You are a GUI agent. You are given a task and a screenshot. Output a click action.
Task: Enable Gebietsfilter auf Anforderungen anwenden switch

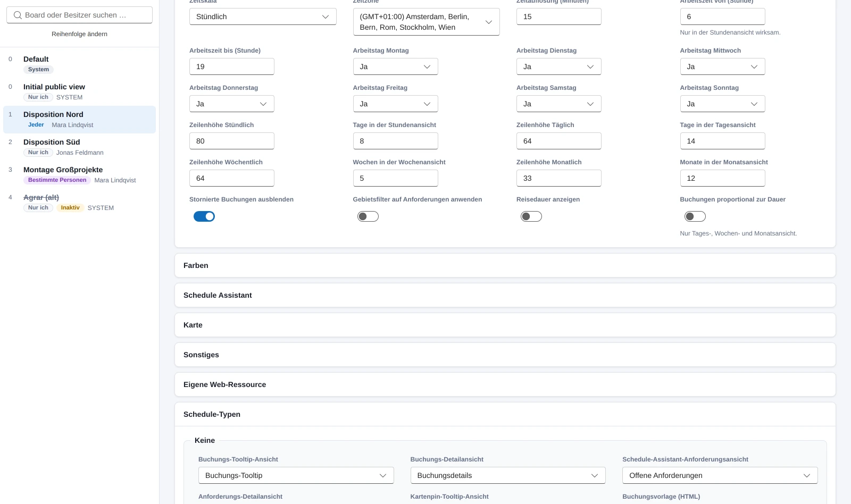(x=368, y=216)
